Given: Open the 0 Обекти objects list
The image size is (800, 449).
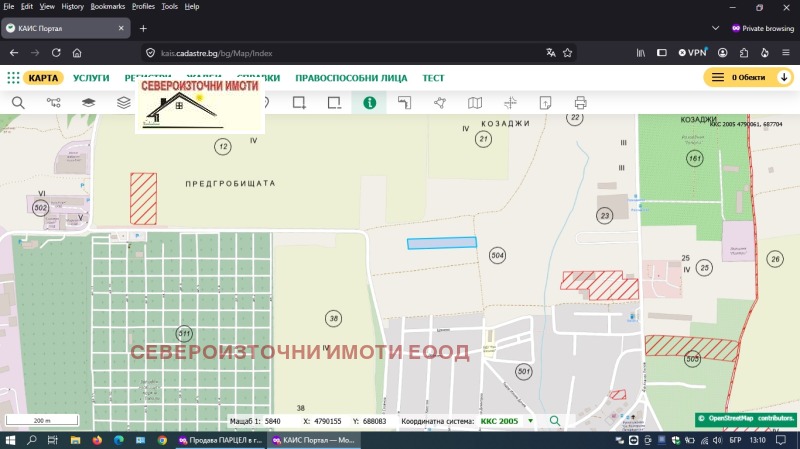Looking at the screenshot, I should click(x=741, y=78).
